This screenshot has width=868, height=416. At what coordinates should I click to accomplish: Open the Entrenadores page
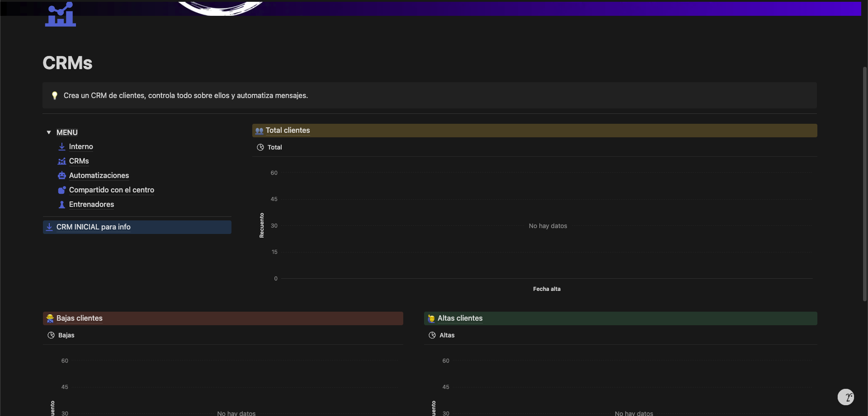point(92,205)
